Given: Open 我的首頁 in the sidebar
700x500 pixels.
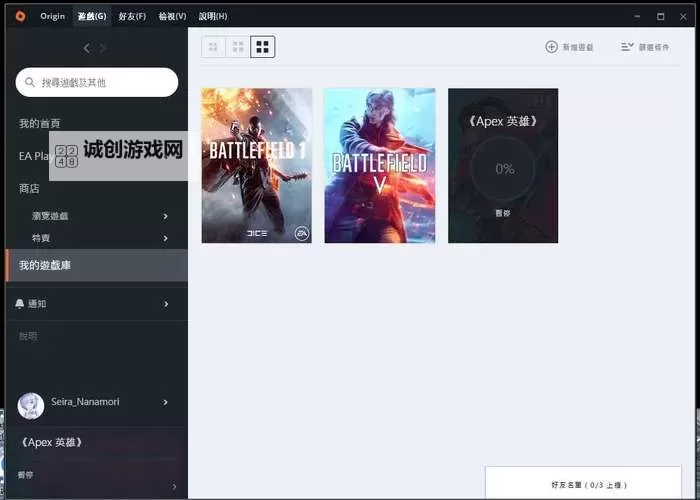Looking at the screenshot, I should (x=39, y=123).
